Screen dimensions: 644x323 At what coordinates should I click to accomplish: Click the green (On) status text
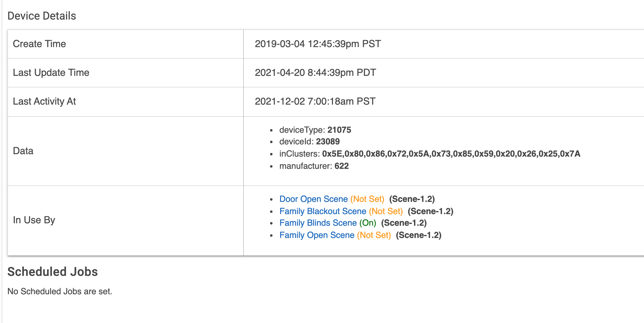(x=368, y=223)
